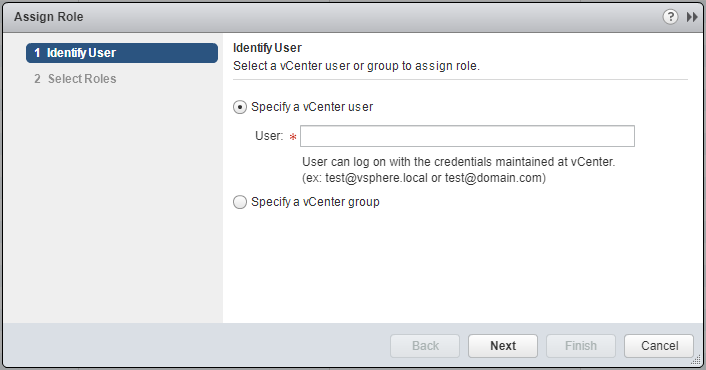Click the Specify a vCenter user label text
The width and height of the screenshot is (706, 370).
[312, 107]
